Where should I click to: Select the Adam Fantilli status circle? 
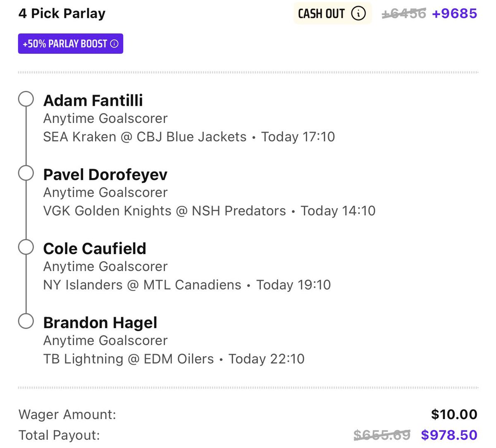click(x=26, y=99)
